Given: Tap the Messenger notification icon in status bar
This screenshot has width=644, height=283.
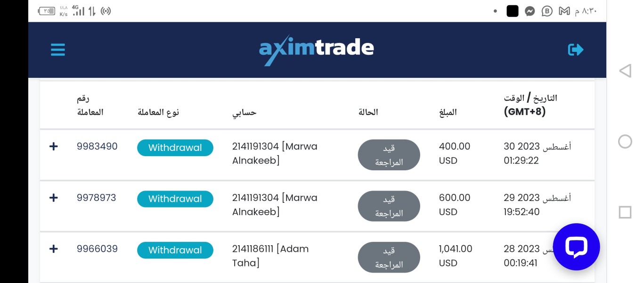Looking at the screenshot, I should coord(530,11).
